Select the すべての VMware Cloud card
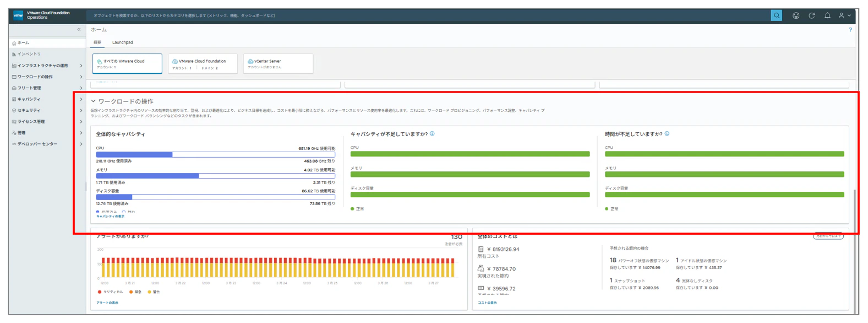Screen dimensions: 868x323 click(127, 63)
